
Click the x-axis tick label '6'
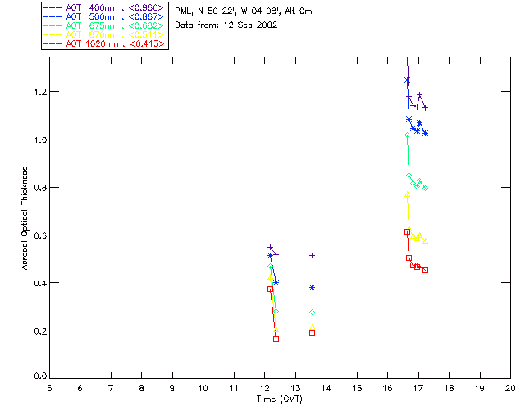[80, 389]
